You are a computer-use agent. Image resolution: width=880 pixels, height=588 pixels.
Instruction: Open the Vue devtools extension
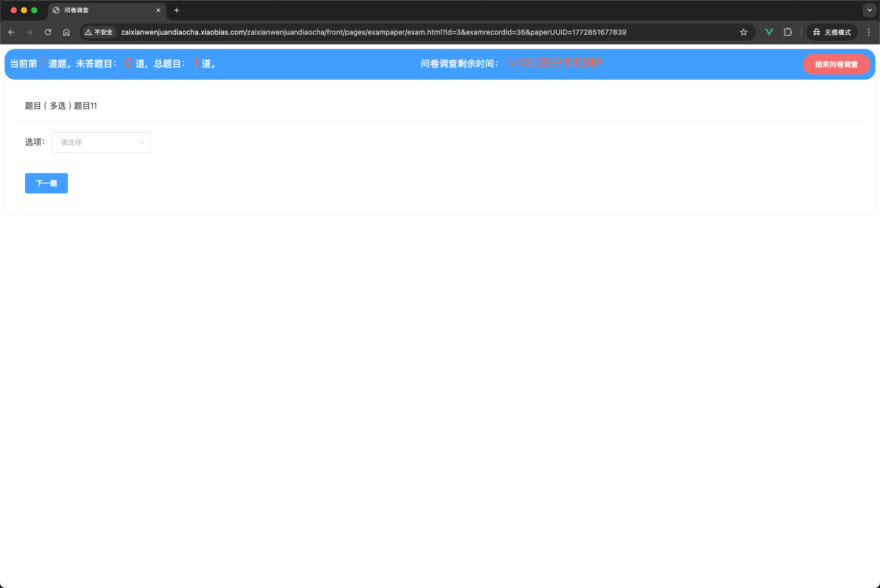click(769, 32)
